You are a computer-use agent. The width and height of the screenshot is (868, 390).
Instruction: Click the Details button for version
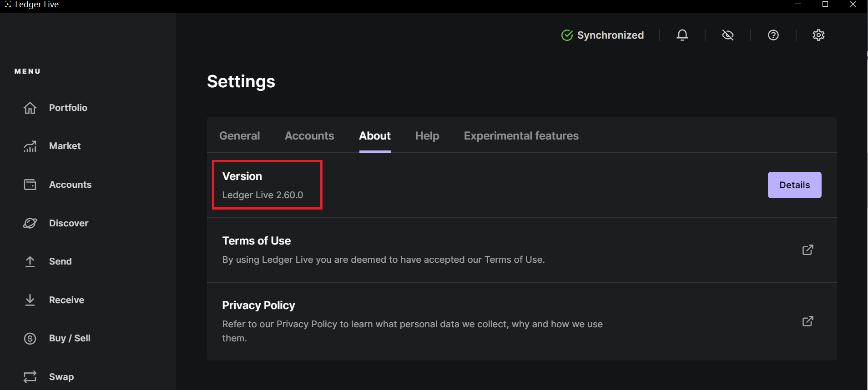[x=794, y=185]
